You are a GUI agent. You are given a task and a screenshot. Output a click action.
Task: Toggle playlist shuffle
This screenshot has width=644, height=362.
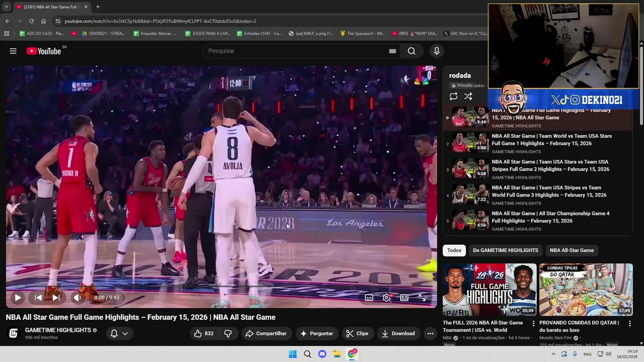point(468,97)
